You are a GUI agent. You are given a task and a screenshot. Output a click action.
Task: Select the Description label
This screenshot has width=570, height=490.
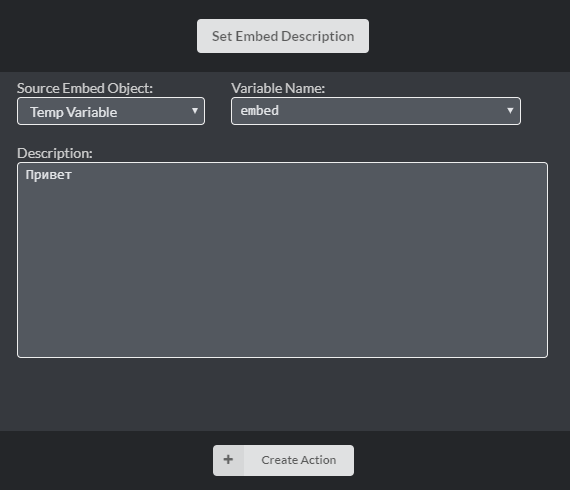[55, 153]
